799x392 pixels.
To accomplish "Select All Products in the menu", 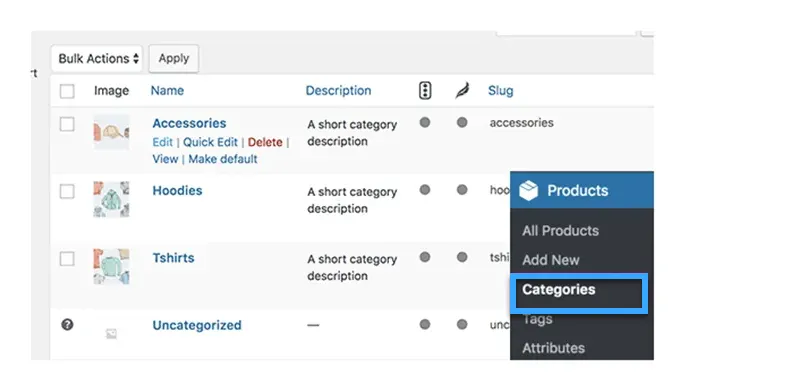I will pos(560,230).
